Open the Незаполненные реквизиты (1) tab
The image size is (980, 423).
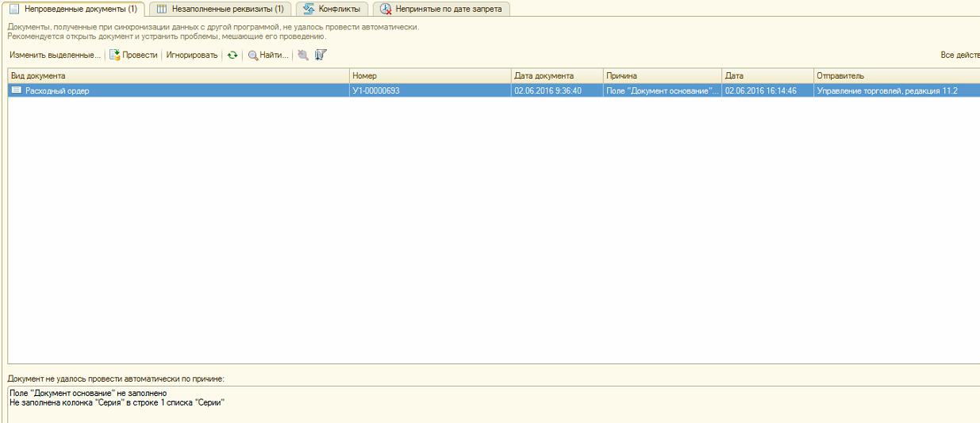220,9
